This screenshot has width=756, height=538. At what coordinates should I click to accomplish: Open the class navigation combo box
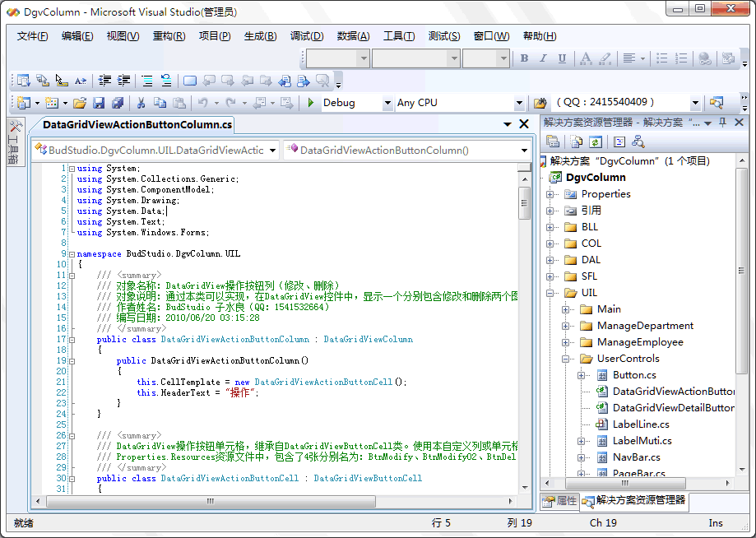click(x=156, y=151)
